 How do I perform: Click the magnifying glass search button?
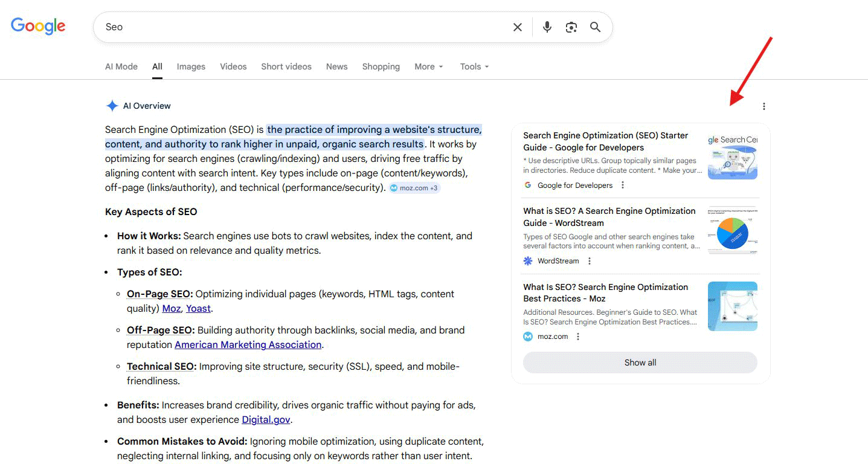click(x=596, y=27)
